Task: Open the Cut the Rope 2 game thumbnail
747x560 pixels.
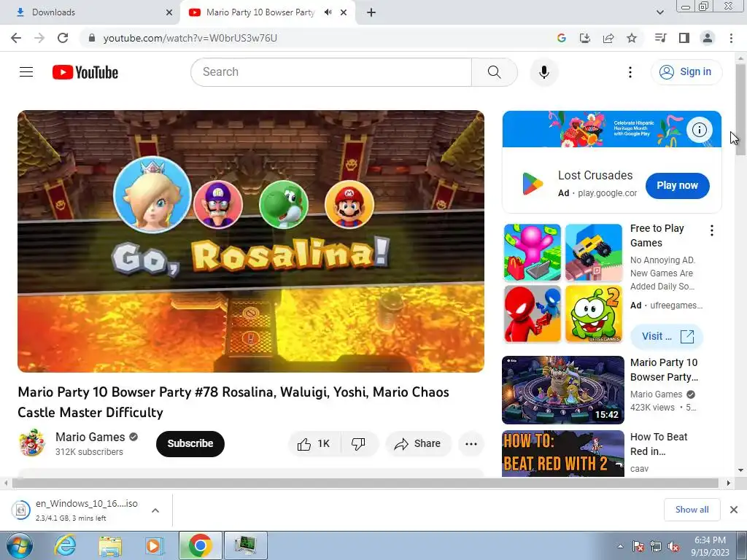Action: [594, 314]
